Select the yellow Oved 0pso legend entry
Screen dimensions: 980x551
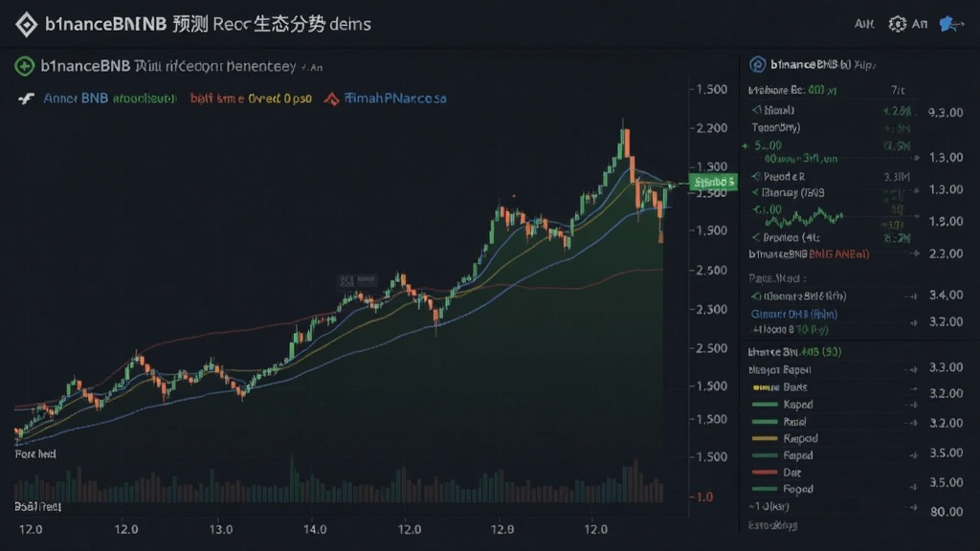click(280, 99)
